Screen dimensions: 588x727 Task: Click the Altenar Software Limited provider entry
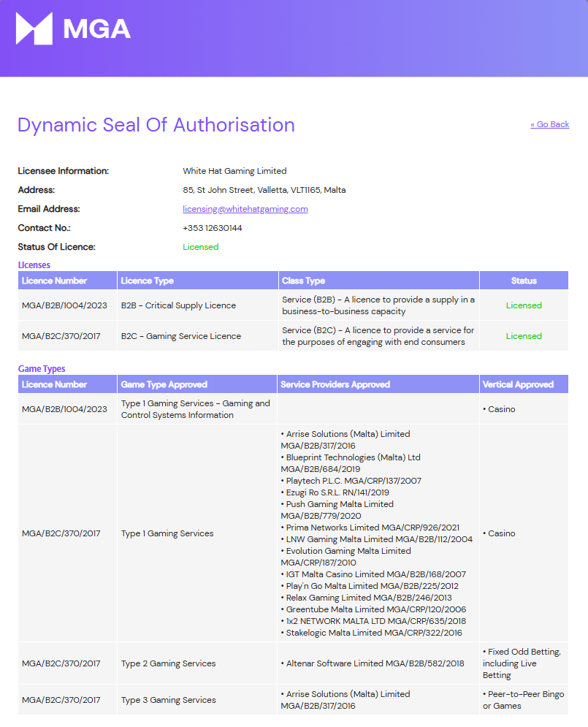click(373, 663)
